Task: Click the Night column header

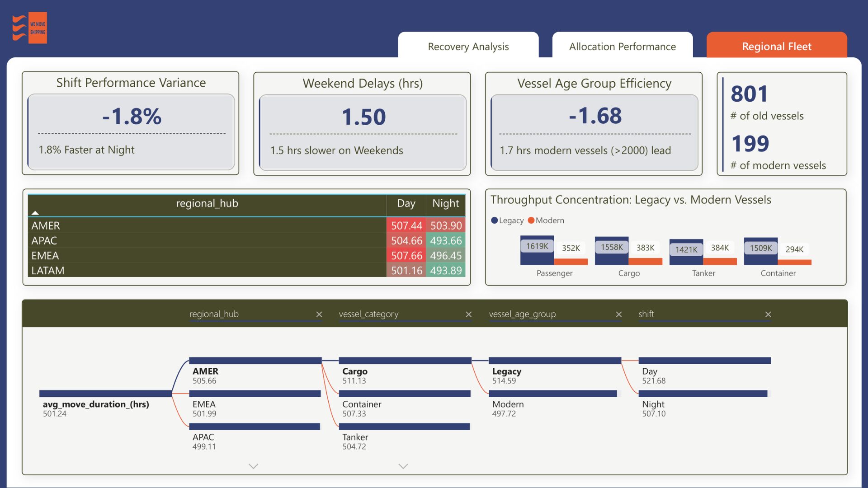Action: click(x=445, y=204)
